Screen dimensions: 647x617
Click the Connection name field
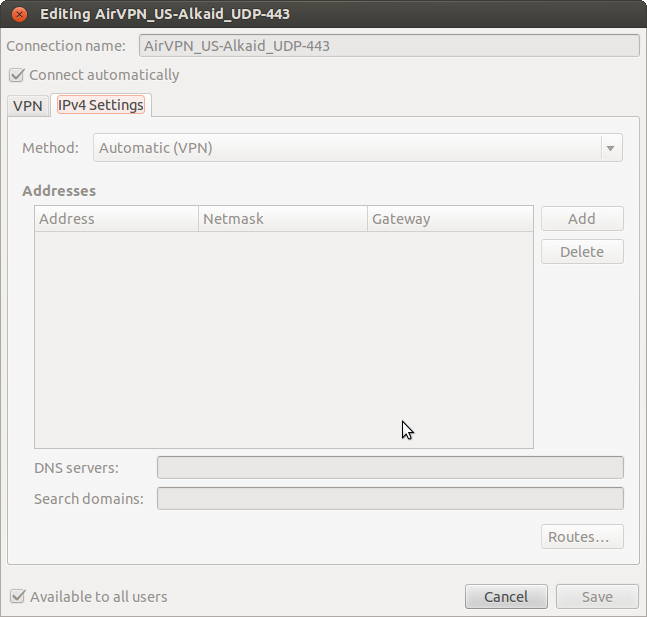389,46
